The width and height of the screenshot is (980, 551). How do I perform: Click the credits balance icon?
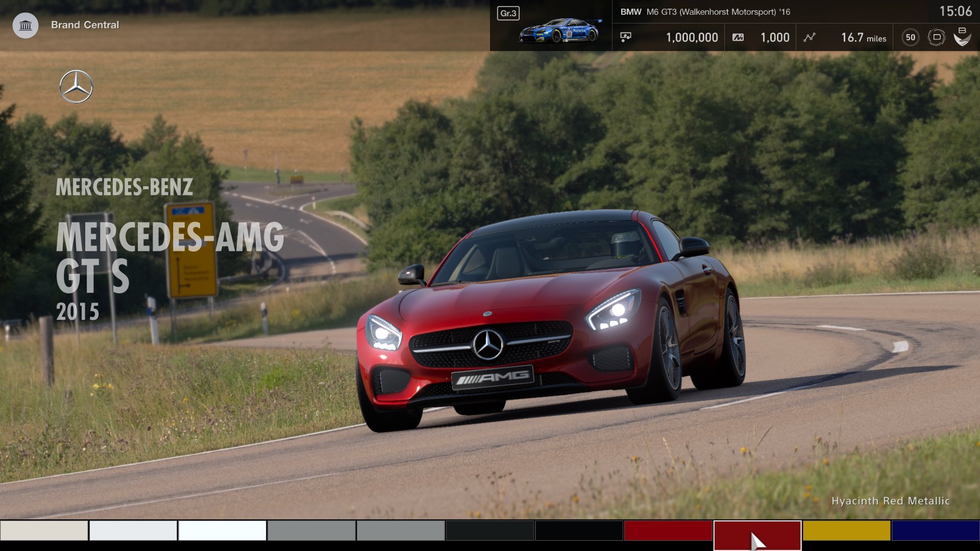pos(627,37)
